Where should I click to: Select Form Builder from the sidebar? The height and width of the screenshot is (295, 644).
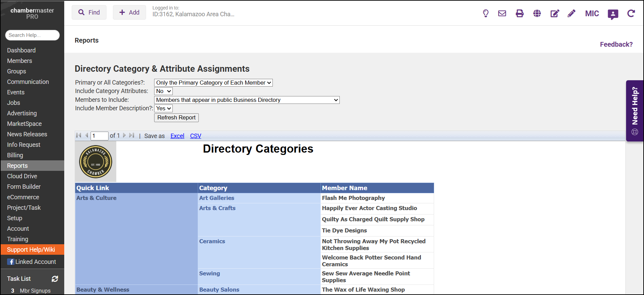coord(24,187)
